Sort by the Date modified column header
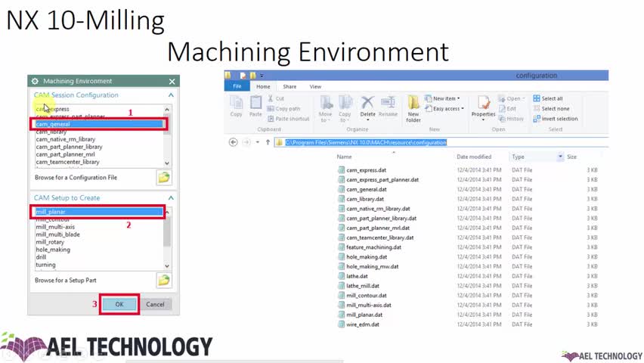The image size is (644, 363). [474, 157]
